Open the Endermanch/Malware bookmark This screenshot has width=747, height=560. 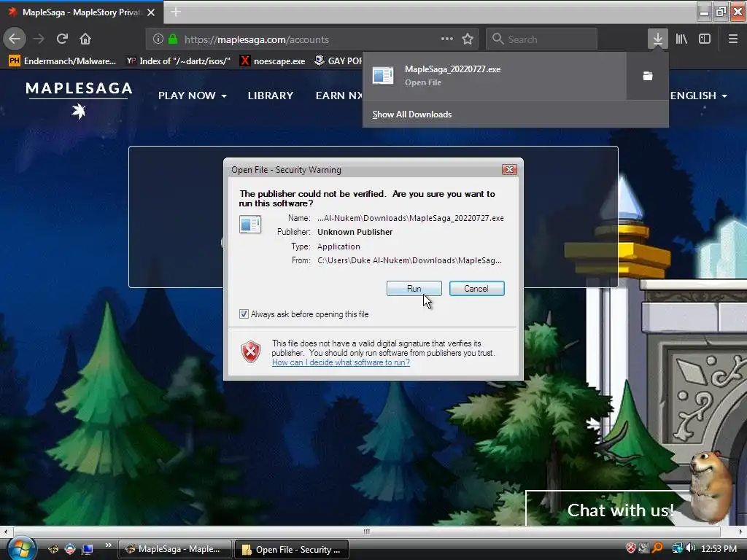[x=62, y=61]
